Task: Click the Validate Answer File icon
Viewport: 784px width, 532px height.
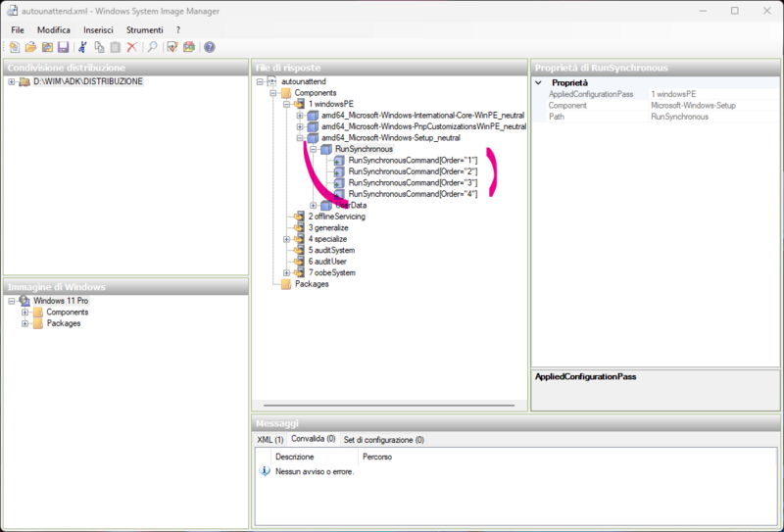Action: click(172, 47)
